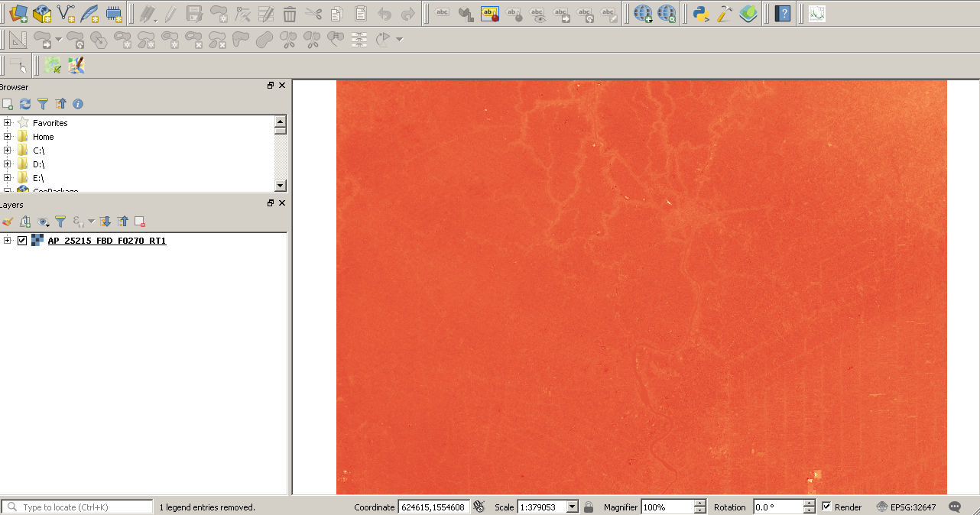
Task: Toggle visibility of AP_25215_FBD_F0270_RT1 layer
Action: point(22,241)
